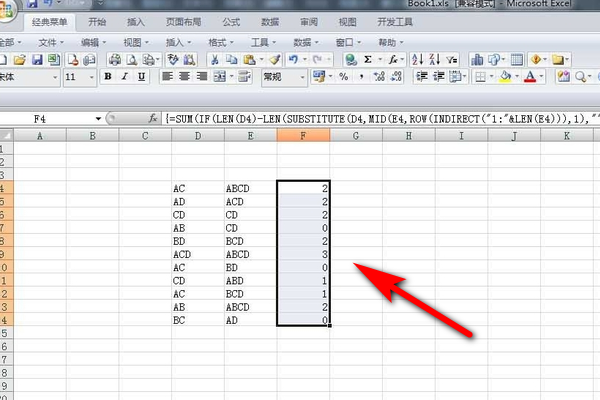Select cell E9 containing ABCD
The height and width of the screenshot is (400, 600).
(251, 255)
